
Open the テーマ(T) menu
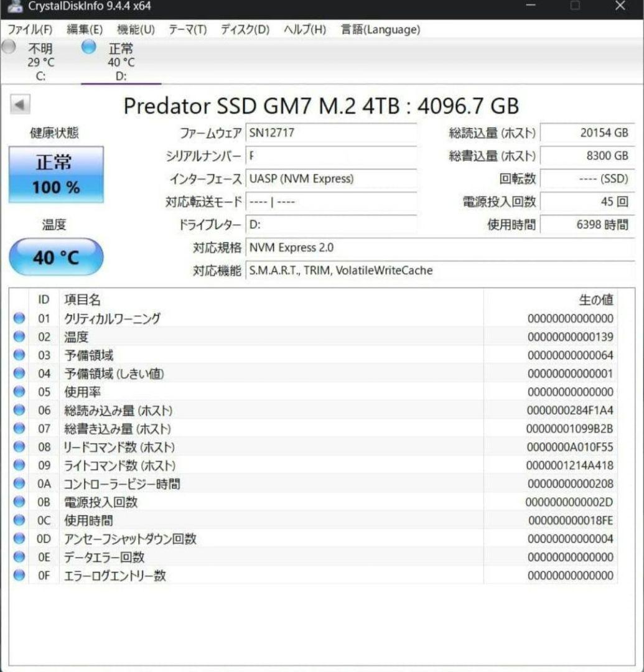tap(188, 29)
